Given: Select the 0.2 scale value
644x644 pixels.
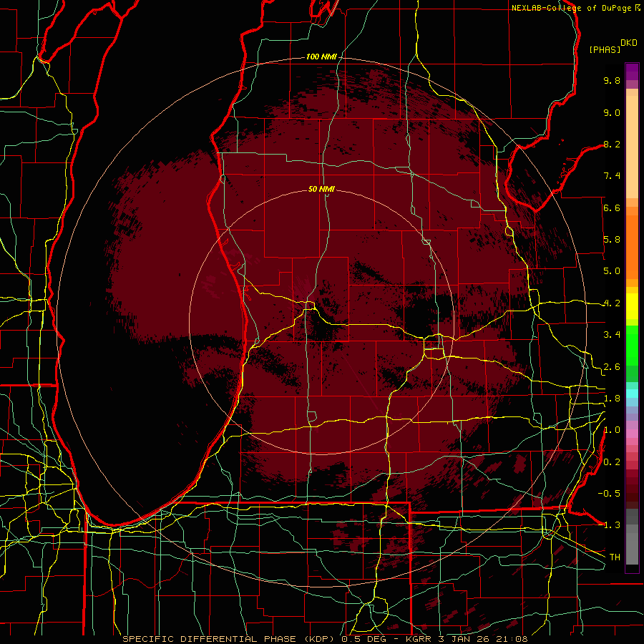Looking at the screenshot, I should 612,462.
